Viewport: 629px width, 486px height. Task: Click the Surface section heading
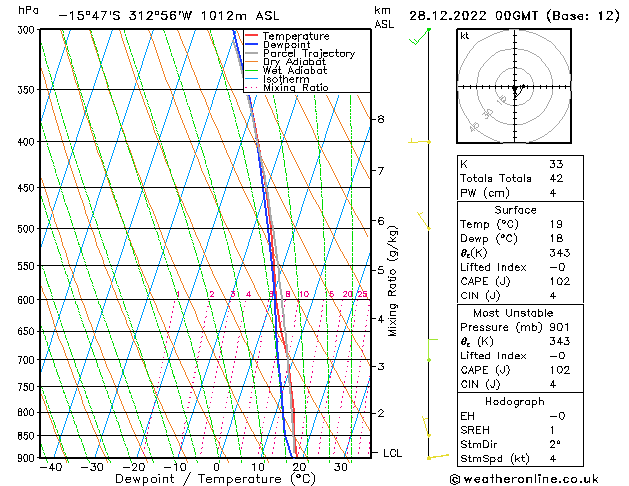click(x=515, y=210)
